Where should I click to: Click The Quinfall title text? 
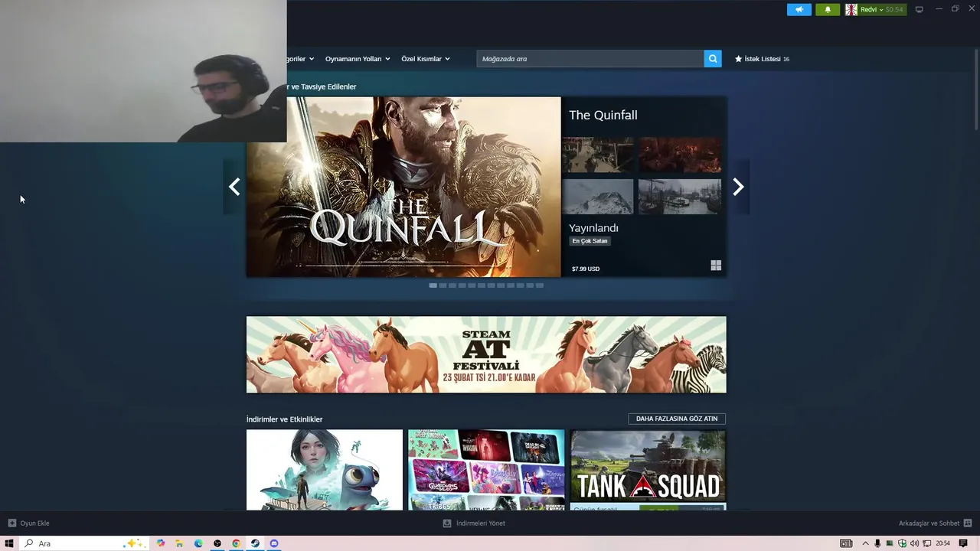(603, 115)
